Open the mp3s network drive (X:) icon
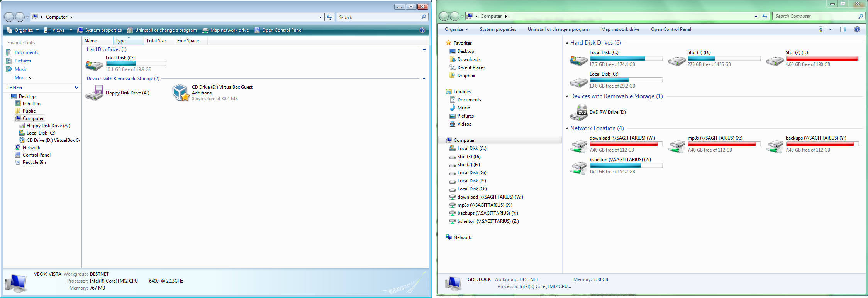The width and height of the screenshot is (868, 298). point(676,146)
